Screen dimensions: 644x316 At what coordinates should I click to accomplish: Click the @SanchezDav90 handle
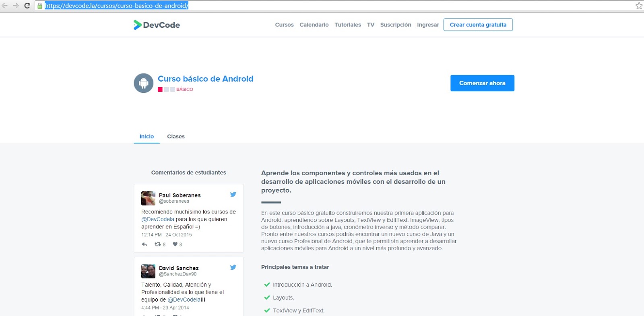(x=178, y=274)
